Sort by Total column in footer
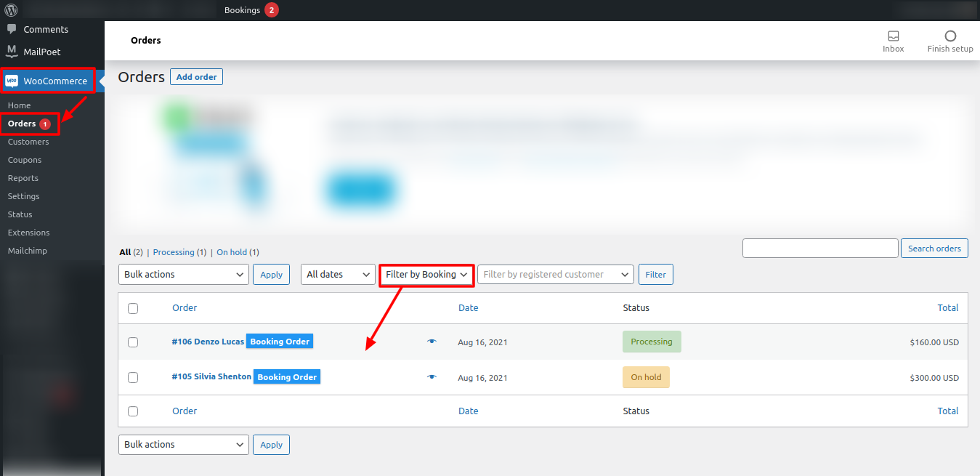The height and width of the screenshot is (476, 980). (948, 411)
